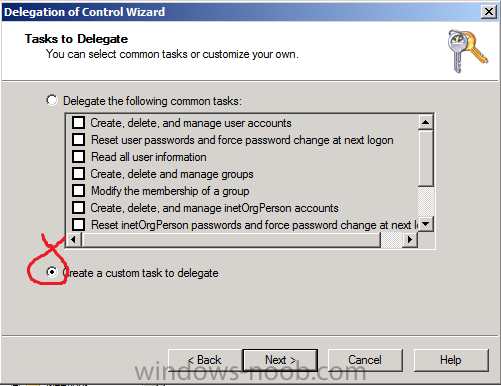The image size is (501, 386).
Task: Open Help for this wizard
Action: (451, 360)
